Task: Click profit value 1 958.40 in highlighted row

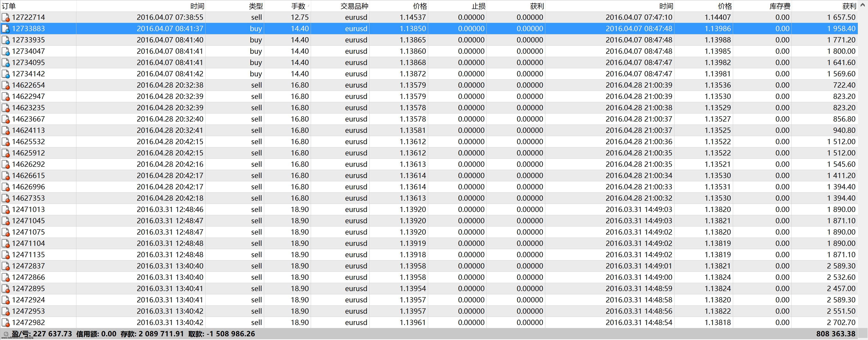Action: click(x=841, y=29)
